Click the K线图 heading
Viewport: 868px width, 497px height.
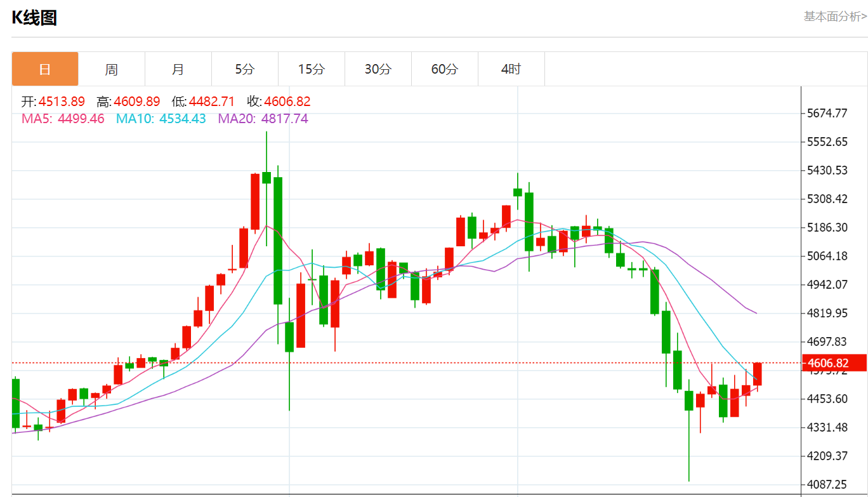(34, 18)
